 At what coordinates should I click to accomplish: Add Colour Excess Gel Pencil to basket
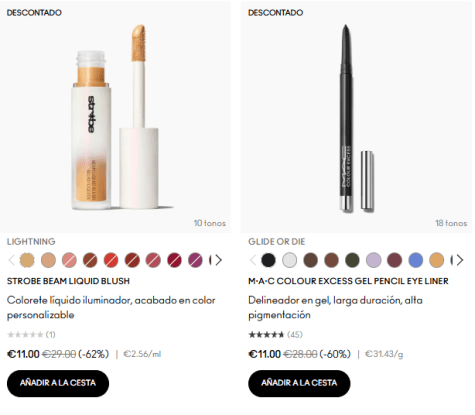(x=299, y=383)
